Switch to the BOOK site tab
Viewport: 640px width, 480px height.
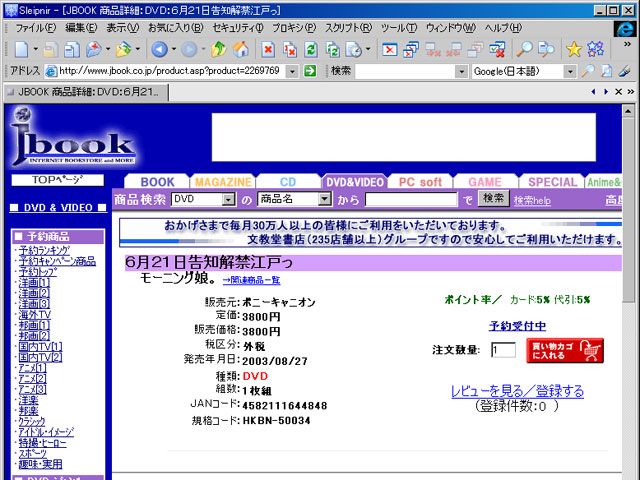pos(157,182)
